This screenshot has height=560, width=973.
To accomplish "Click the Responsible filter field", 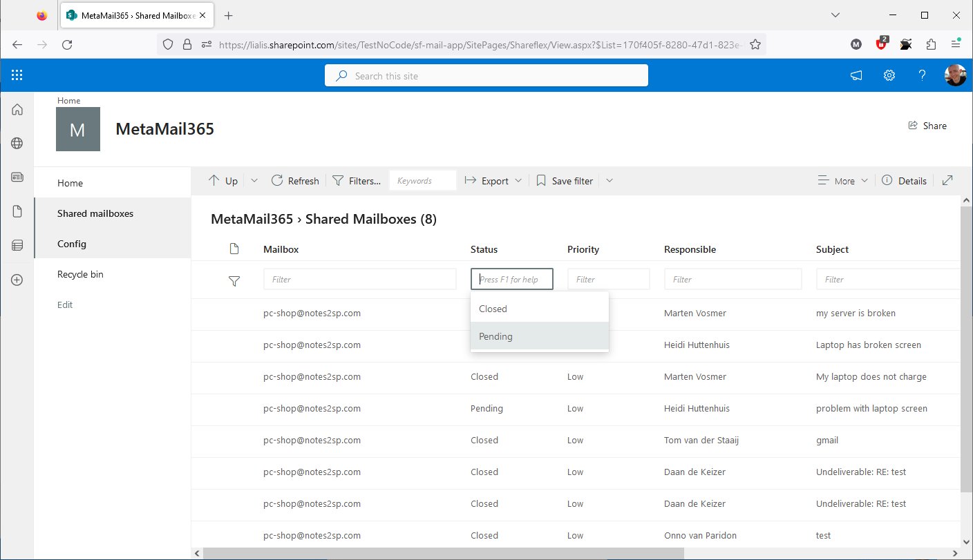I will tap(733, 279).
